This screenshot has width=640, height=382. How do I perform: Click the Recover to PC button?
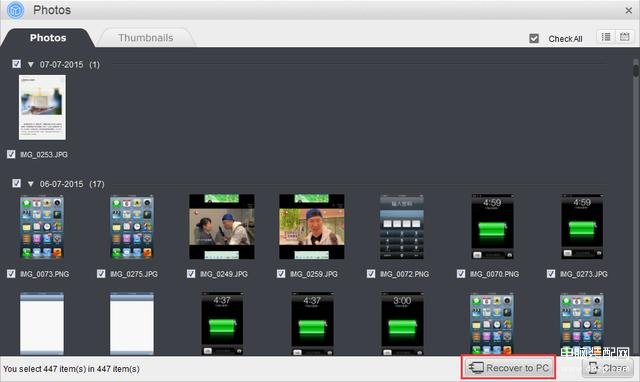tap(509, 367)
